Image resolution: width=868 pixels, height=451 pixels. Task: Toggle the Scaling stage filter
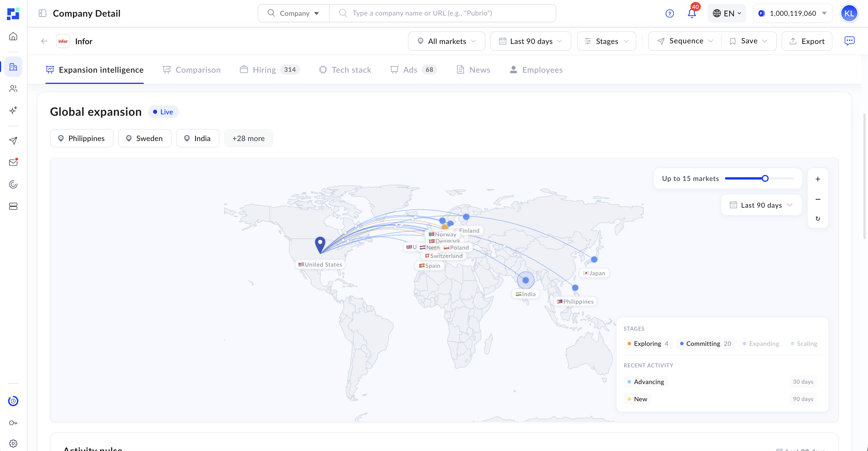tap(804, 344)
